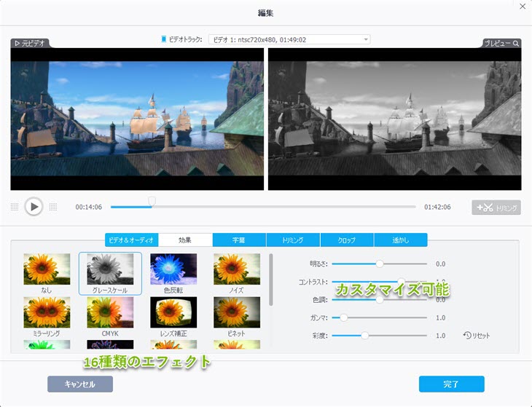Image resolution: width=532 pixels, height=407 pixels.
Task: Select the ビネット effect thumbnail
Action: coord(237,312)
